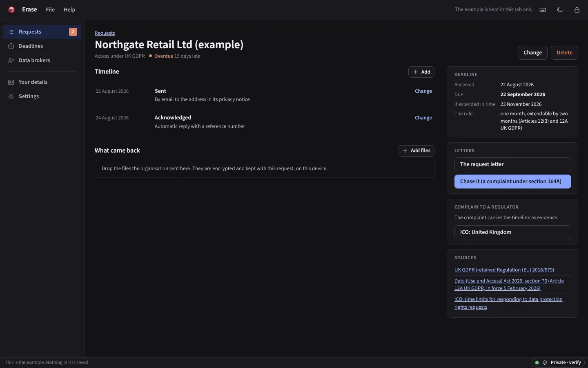588x368 pixels.
Task: Click the status bar example notice
Action: point(47,363)
